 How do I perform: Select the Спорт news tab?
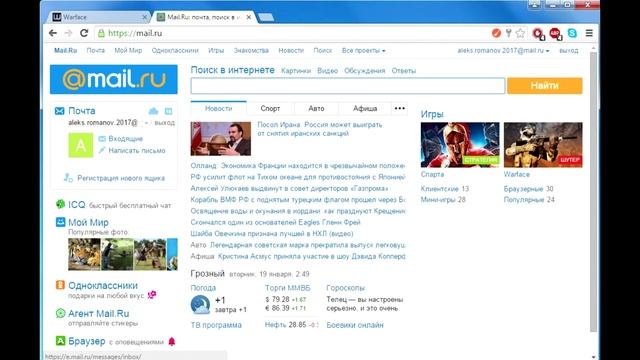[x=270, y=108]
